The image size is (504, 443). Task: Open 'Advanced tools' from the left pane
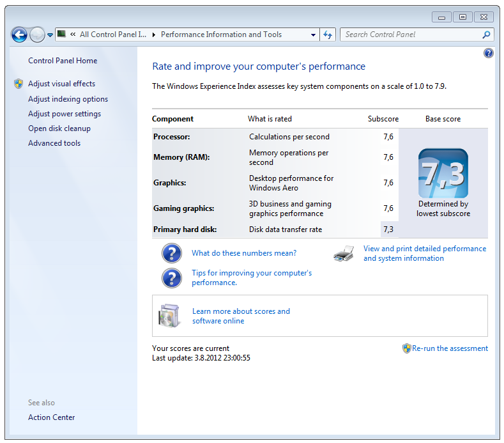pos(54,143)
